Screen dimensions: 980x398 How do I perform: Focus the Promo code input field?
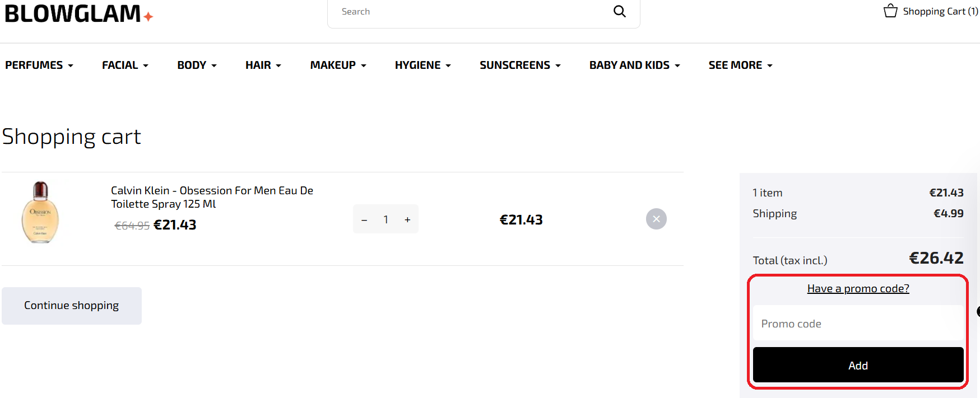click(x=858, y=324)
